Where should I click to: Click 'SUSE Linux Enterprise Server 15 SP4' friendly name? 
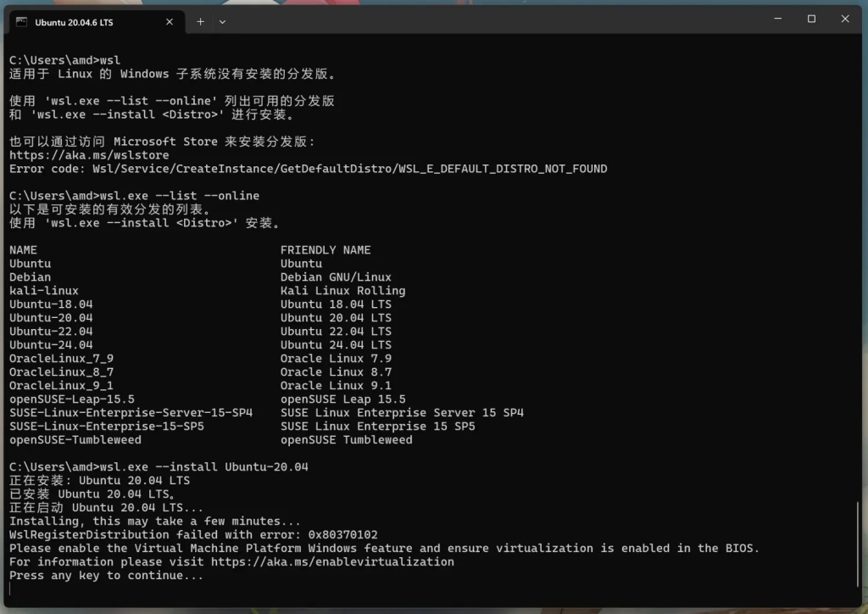402,413
